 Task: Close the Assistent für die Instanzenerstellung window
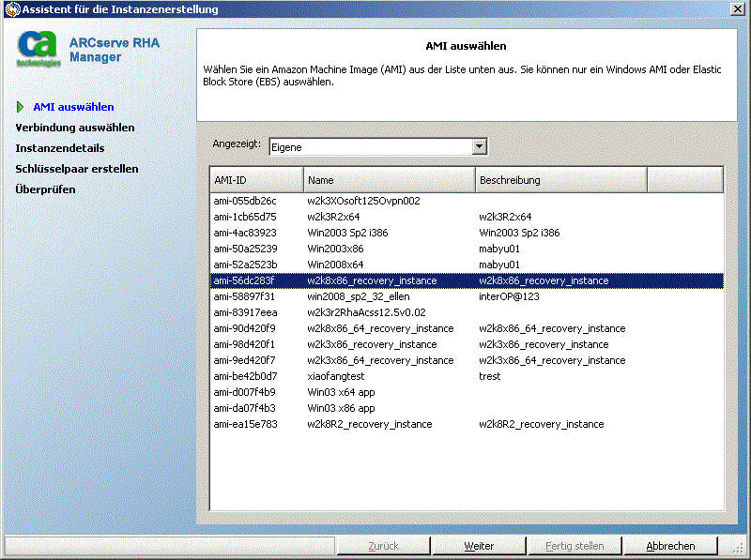(x=738, y=9)
